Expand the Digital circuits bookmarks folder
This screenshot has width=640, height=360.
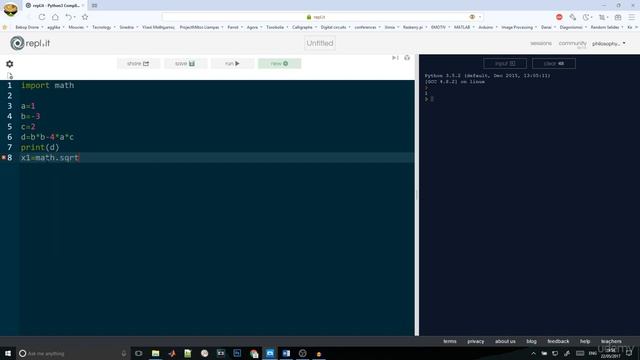pos(336,27)
